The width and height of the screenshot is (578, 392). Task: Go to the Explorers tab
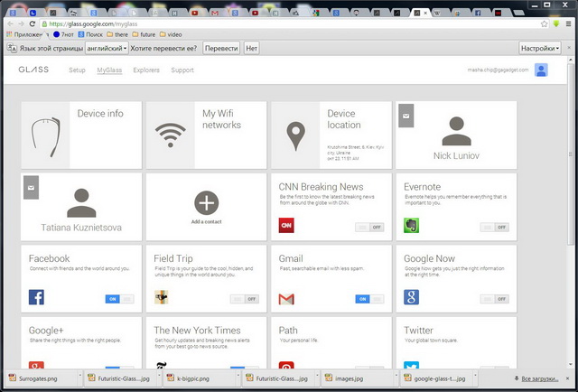pyautogui.click(x=146, y=70)
